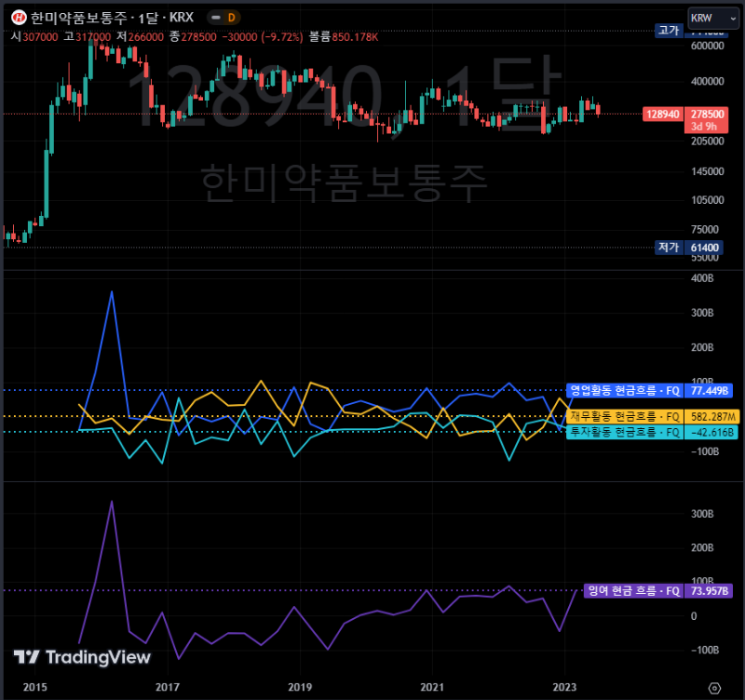The height and width of the screenshot is (700, 745).
Task: Click the red 128940 price tag
Action: point(663,114)
